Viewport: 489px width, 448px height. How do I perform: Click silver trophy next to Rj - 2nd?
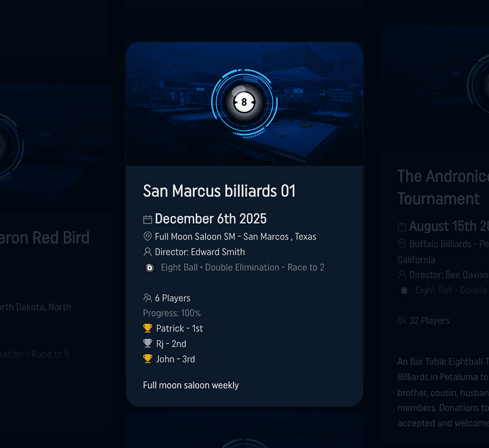147,343
